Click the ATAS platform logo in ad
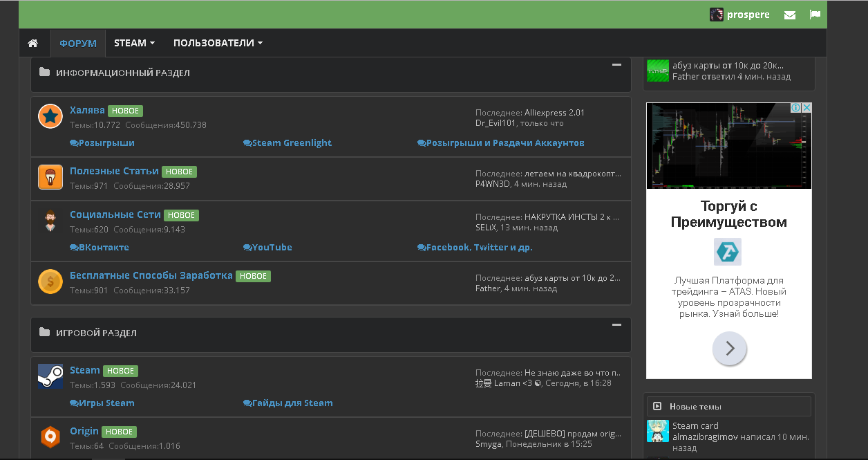 (x=728, y=252)
